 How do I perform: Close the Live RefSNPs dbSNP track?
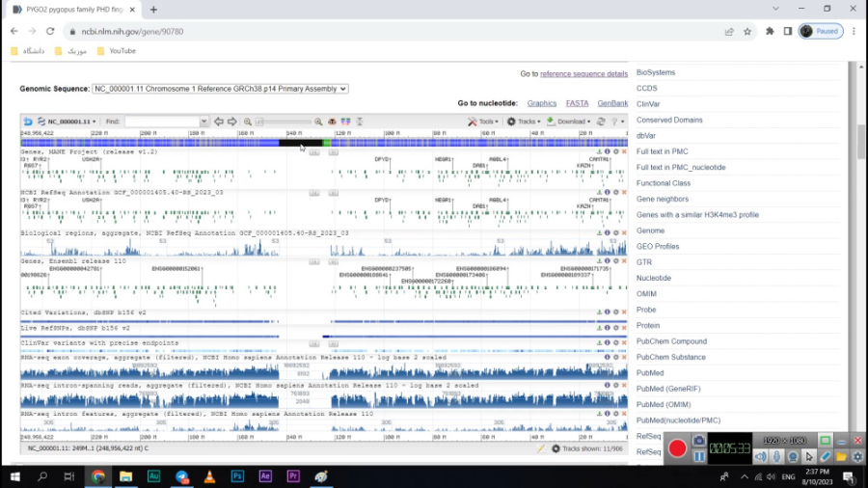click(x=624, y=328)
